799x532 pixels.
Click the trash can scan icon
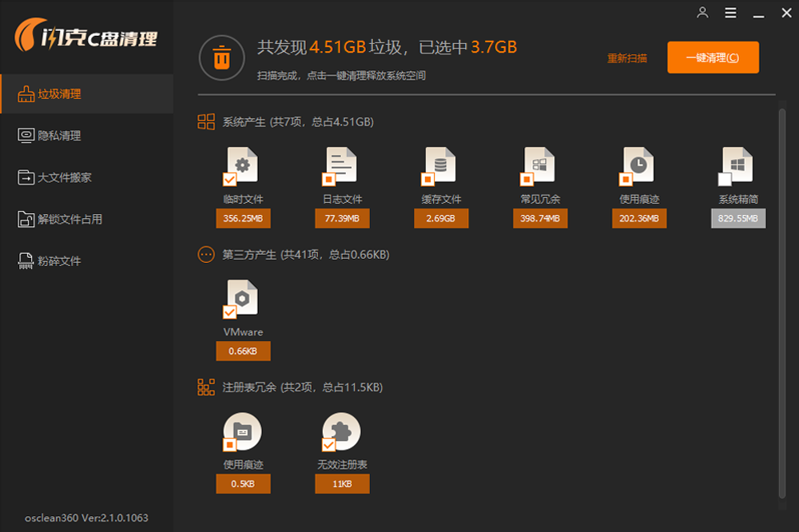[221, 58]
